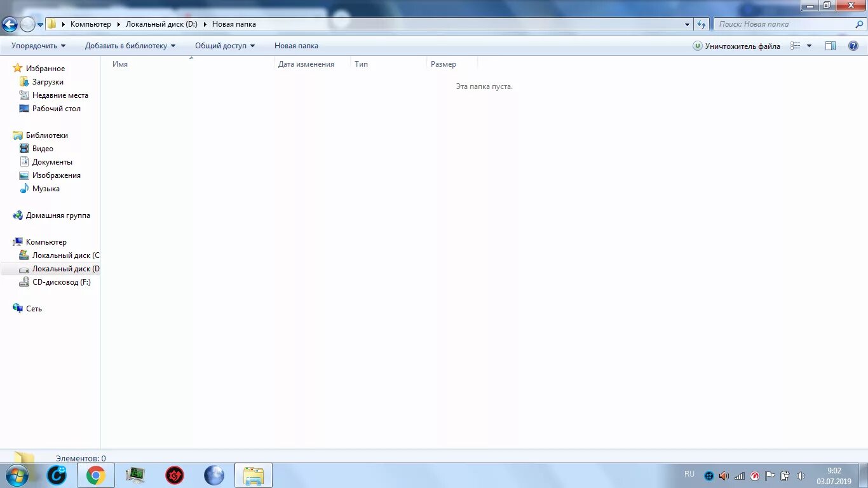This screenshot has height=488, width=868.
Task: Click the folder icon in the address bar
Action: tap(52, 24)
